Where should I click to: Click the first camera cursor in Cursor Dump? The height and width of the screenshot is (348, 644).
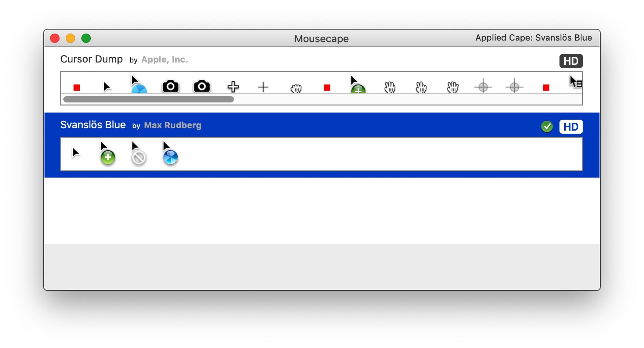(x=170, y=86)
